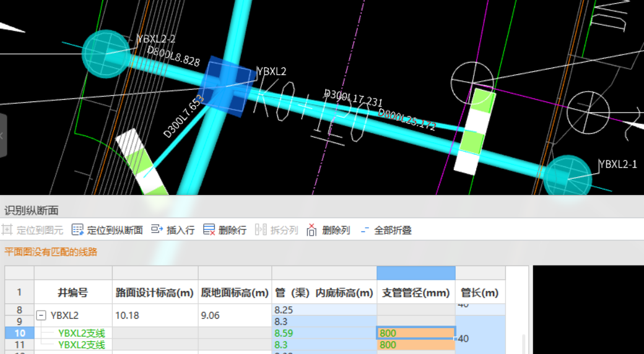Click the 8.25 invert elevation cell
The width and height of the screenshot is (644, 354).
pos(324,309)
